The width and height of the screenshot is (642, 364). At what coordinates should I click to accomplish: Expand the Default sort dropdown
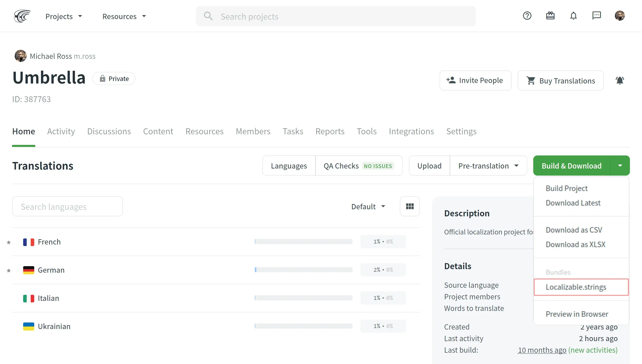click(368, 207)
